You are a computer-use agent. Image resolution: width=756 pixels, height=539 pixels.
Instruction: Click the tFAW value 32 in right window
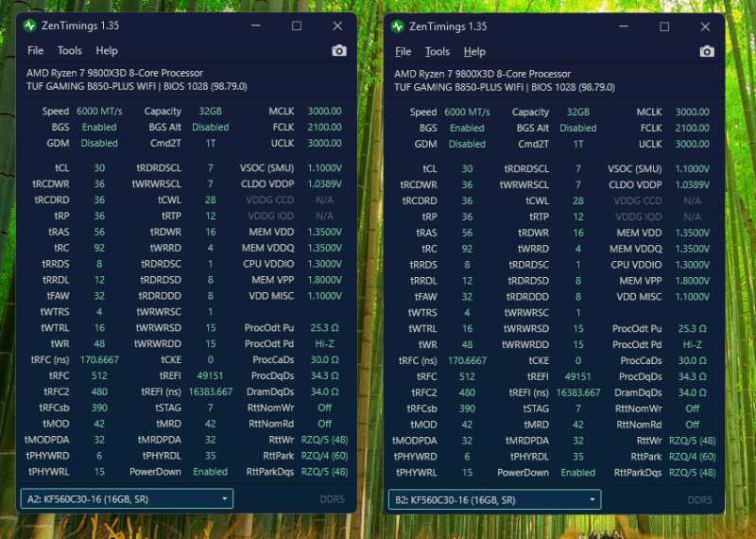(467, 297)
